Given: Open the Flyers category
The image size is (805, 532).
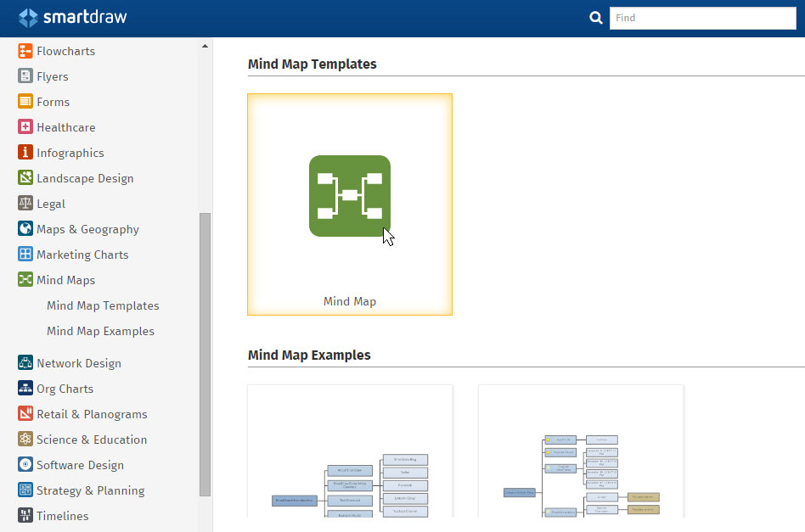Looking at the screenshot, I should coord(53,76).
